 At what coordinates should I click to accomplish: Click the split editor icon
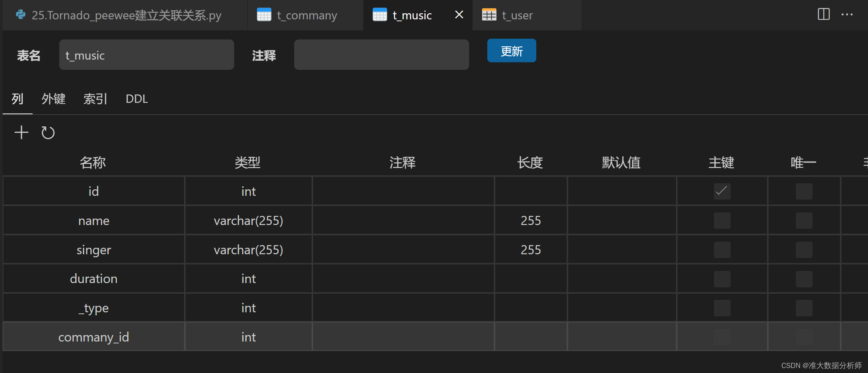point(824,14)
